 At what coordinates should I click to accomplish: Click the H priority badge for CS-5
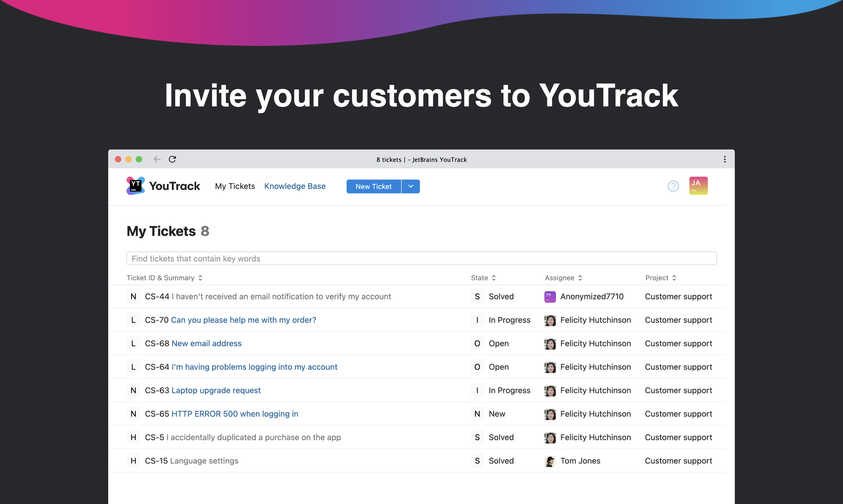click(133, 437)
